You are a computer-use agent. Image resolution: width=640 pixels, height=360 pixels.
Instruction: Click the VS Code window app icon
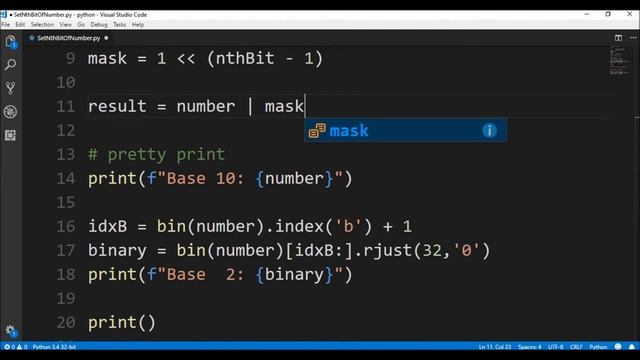4,14
